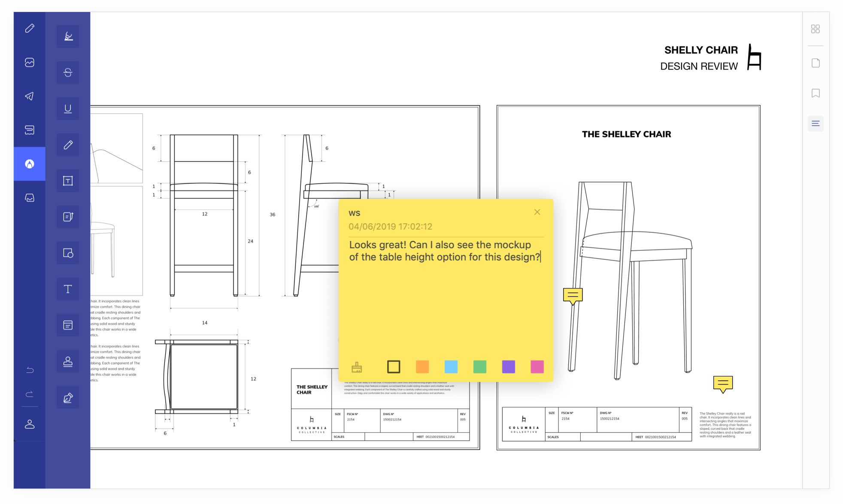Select the strikethrough tool
The image size is (843, 504).
[x=67, y=73]
